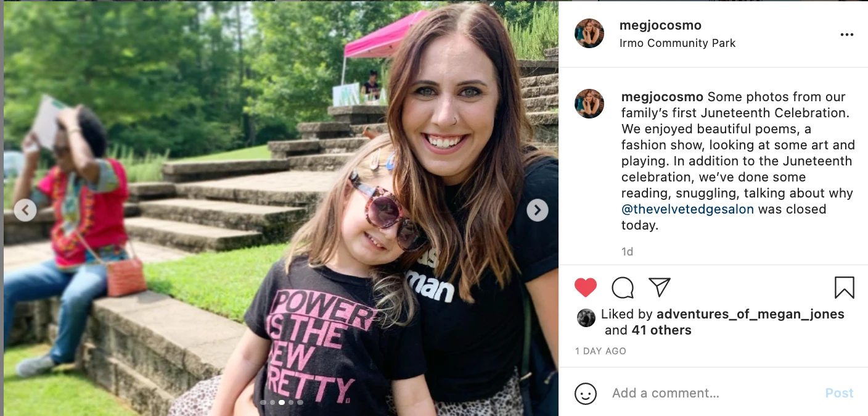This screenshot has height=416, width=868.
Task: Open emoji picker smiley icon
Action: point(585,393)
